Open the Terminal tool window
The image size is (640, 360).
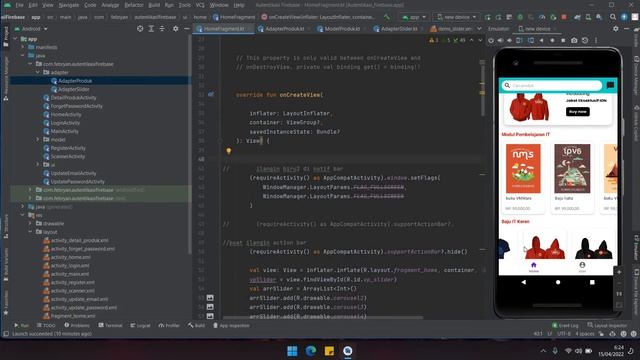(110, 325)
